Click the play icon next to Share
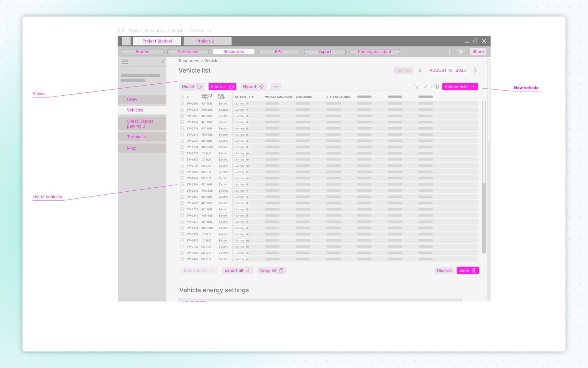The width and height of the screenshot is (588, 368). [461, 52]
